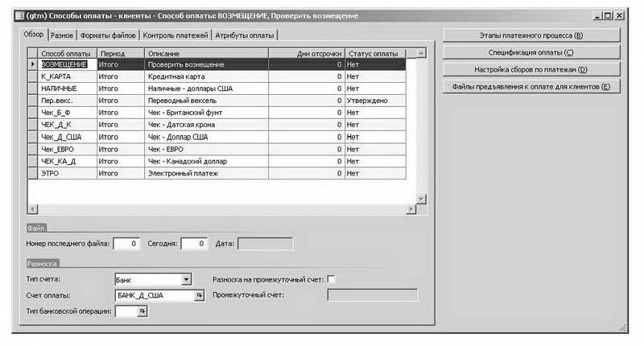Click Настройка сборов по платежам button
This screenshot has height=346, width=644.
[531, 70]
